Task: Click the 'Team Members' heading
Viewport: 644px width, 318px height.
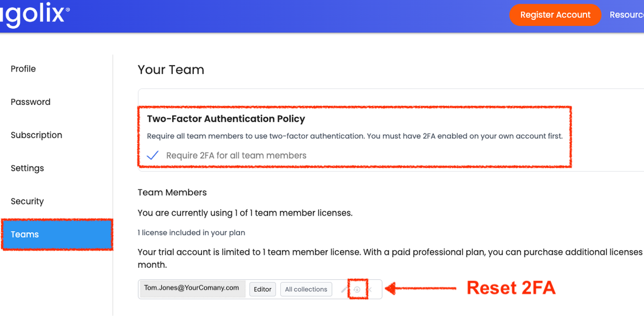Action: click(172, 192)
